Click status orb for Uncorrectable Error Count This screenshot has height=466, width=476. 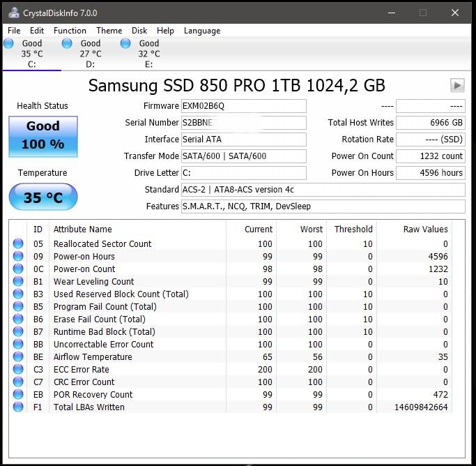18,344
